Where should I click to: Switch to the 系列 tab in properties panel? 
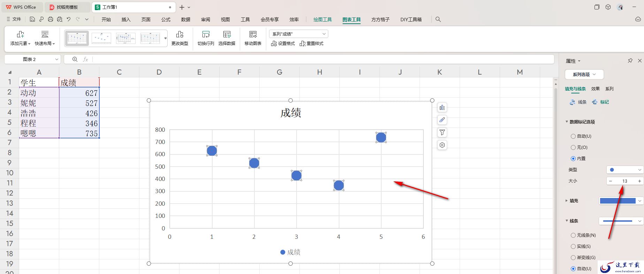(x=609, y=89)
